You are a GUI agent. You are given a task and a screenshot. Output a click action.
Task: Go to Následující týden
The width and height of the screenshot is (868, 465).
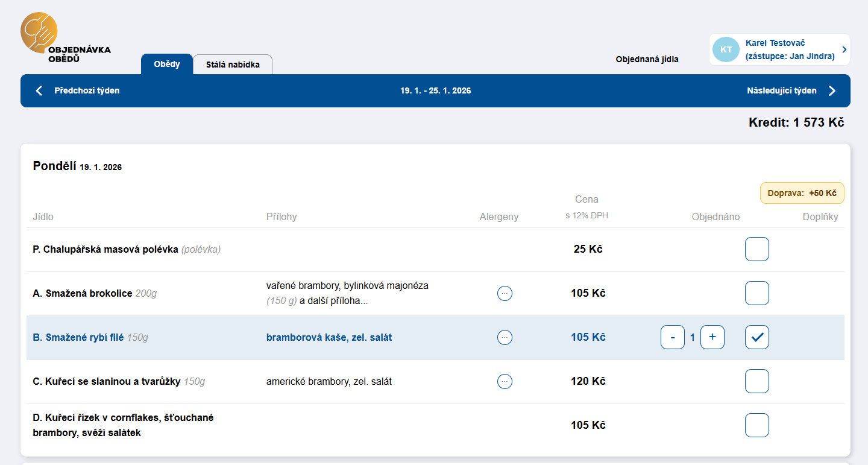781,91
